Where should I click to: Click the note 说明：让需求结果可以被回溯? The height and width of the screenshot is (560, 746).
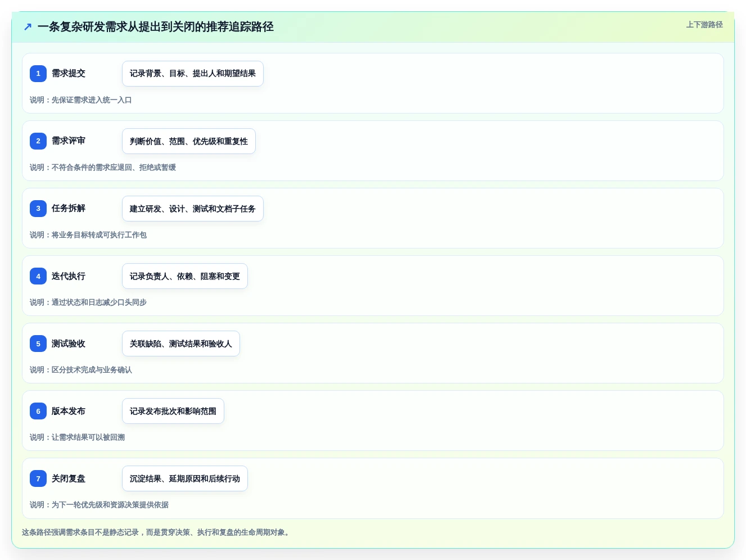[x=77, y=437]
